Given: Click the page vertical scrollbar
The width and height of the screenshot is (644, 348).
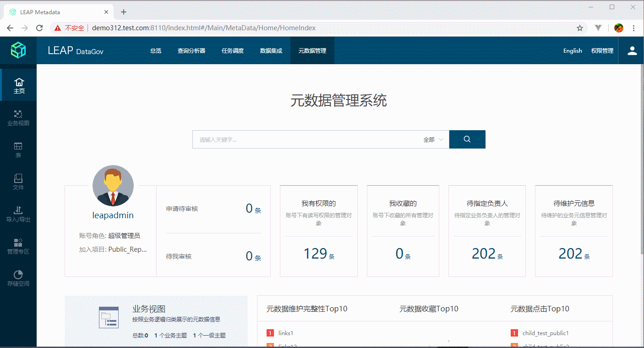Looking at the screenshot, I should tap(642, 160).
